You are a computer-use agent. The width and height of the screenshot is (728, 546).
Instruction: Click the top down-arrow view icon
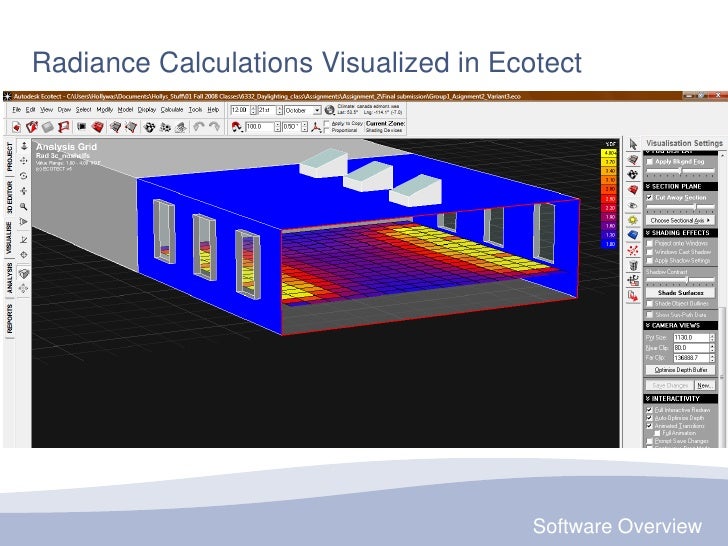tap(24, 146)
